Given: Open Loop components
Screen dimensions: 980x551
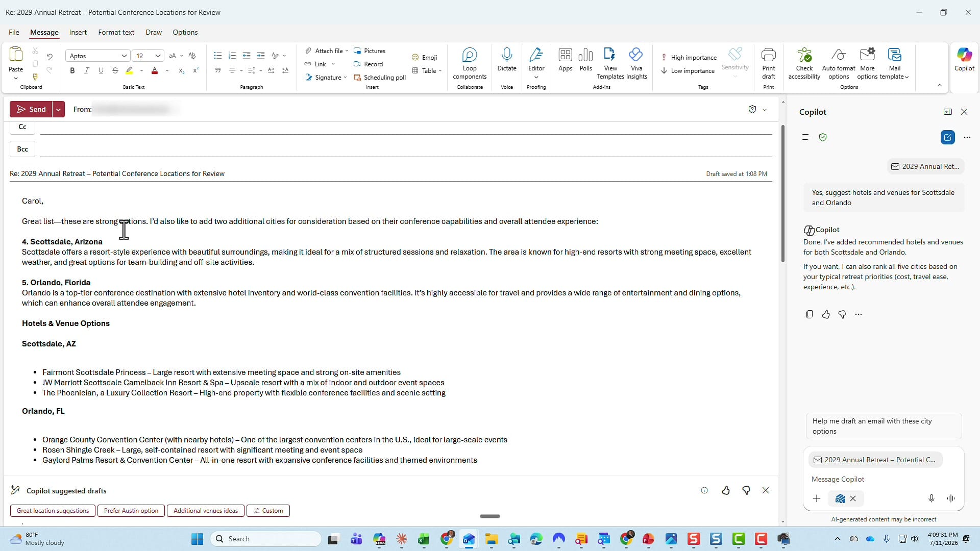Looking at the screenshot, I should tap(470, 63).
